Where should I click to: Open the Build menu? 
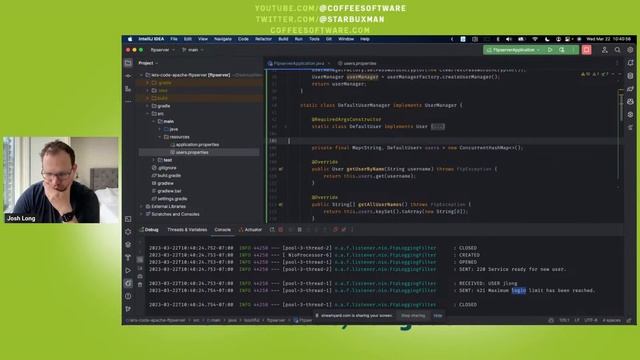[x=283, y=39]
